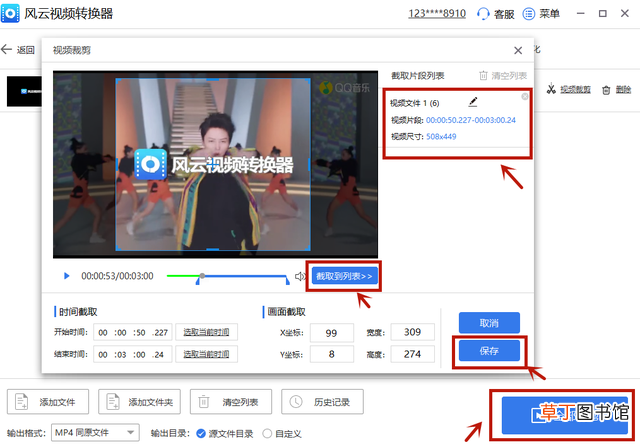Image resolution: width=640 pixels, height=447 pixels.
Task: Click the video preview frame
Action: tap(215, 164)
